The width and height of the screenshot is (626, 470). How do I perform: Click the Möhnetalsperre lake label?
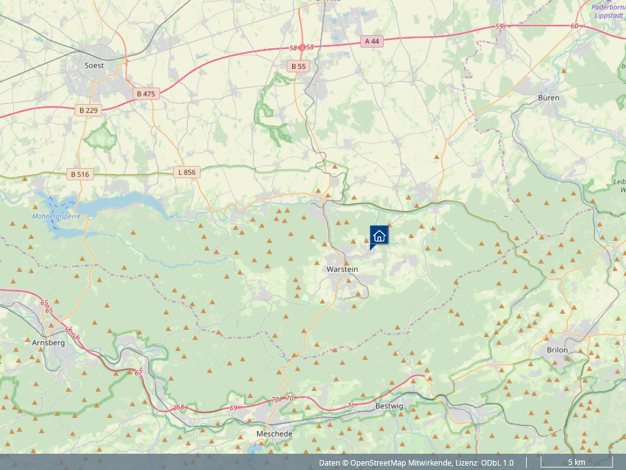(x=54, y=215)
